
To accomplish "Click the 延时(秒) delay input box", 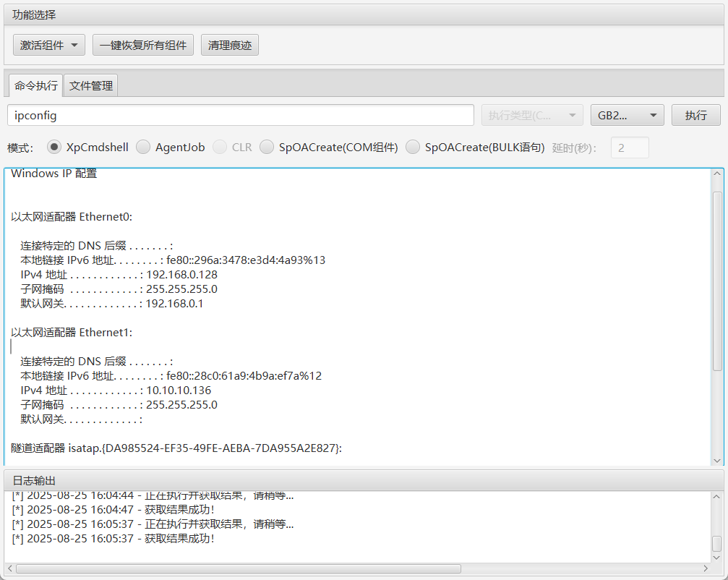I will coord(630,148).
